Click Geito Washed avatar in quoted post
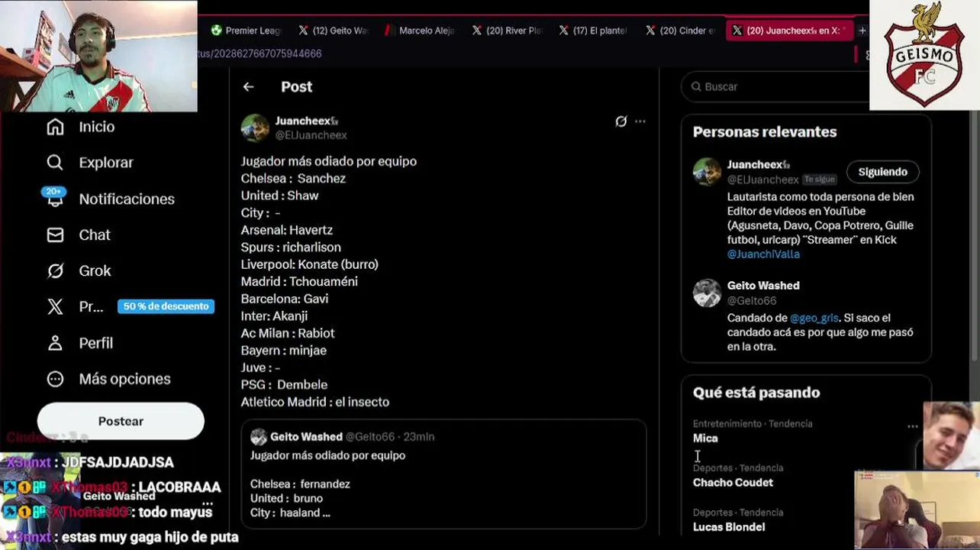 click(x=259, y=437)
